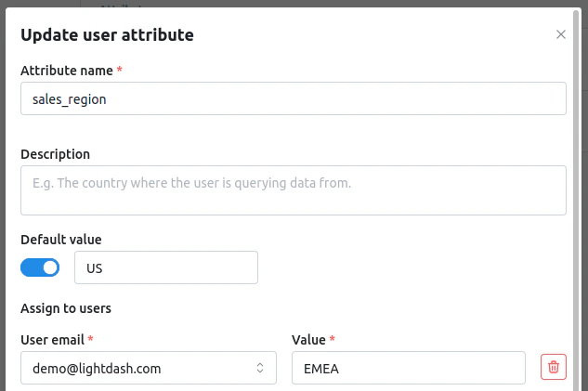The image size is (588, 391).
Task: Click the chevron arrows in the email selector
Action: (x=261, y=368)
